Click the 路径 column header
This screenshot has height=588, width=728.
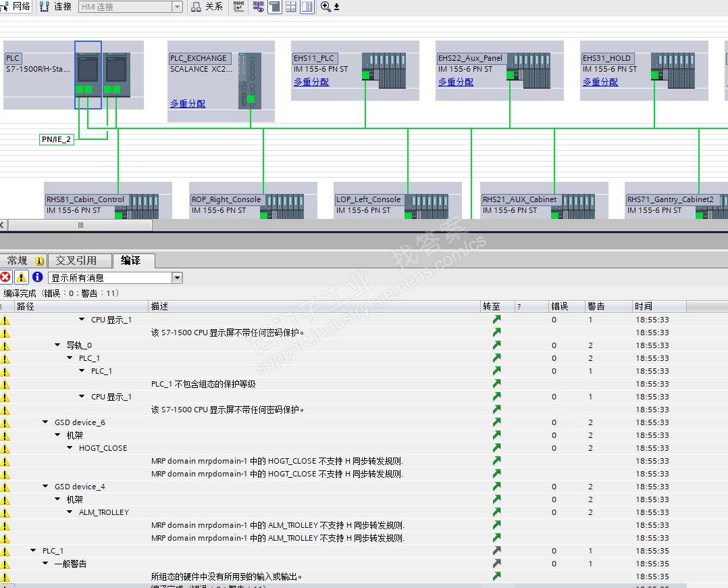81,306
